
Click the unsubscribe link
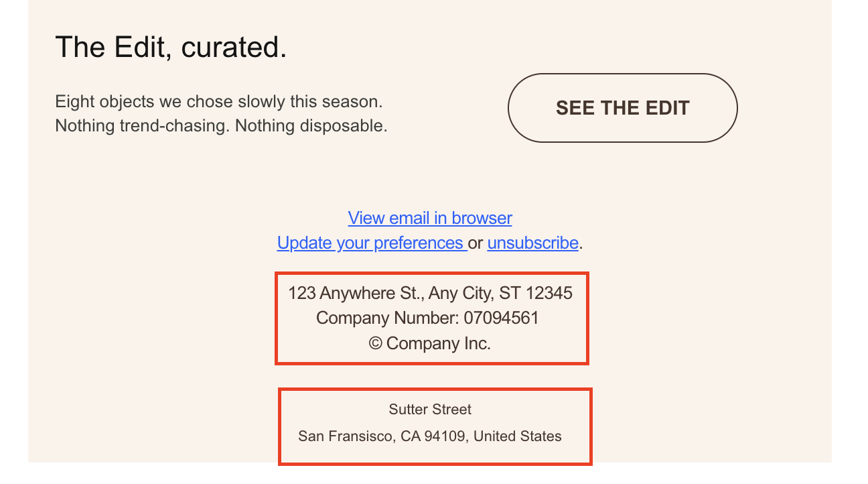pos(532,243)
